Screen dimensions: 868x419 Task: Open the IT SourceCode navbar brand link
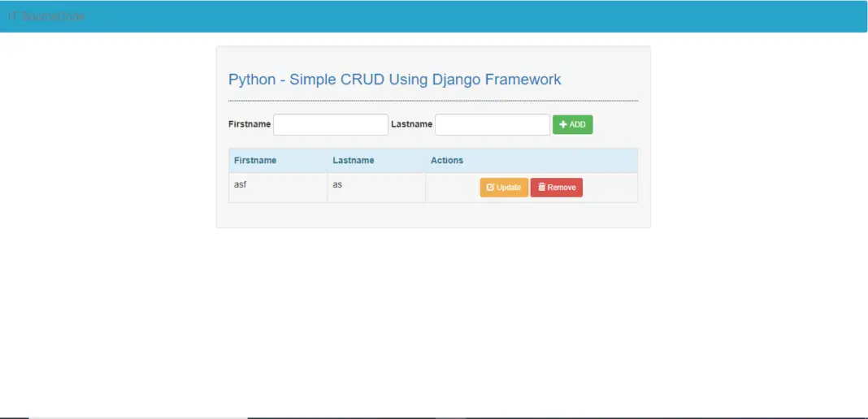(46, 16)
